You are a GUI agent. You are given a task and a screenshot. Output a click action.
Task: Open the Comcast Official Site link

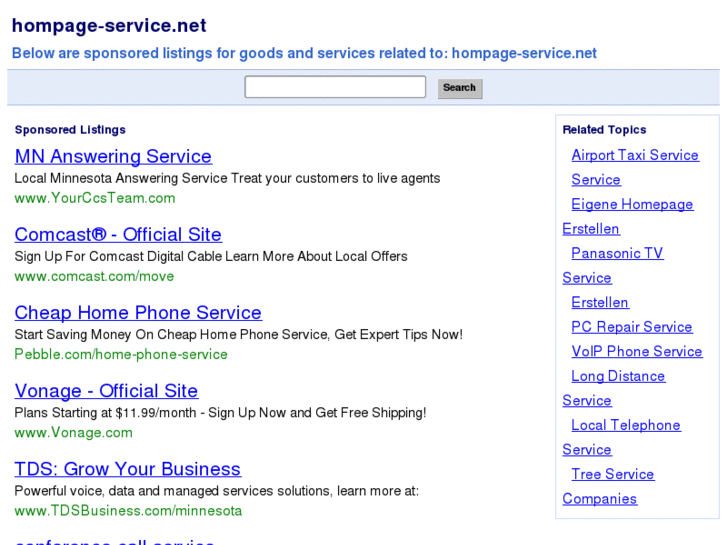[x=118, y=234]
